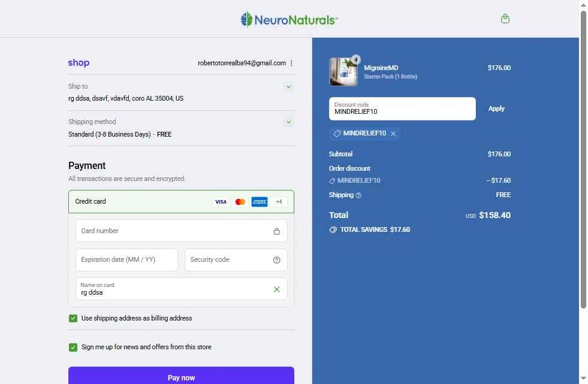Open the security code help icon
Viewport: 588px width, 384px height.
tap(277, 260)
